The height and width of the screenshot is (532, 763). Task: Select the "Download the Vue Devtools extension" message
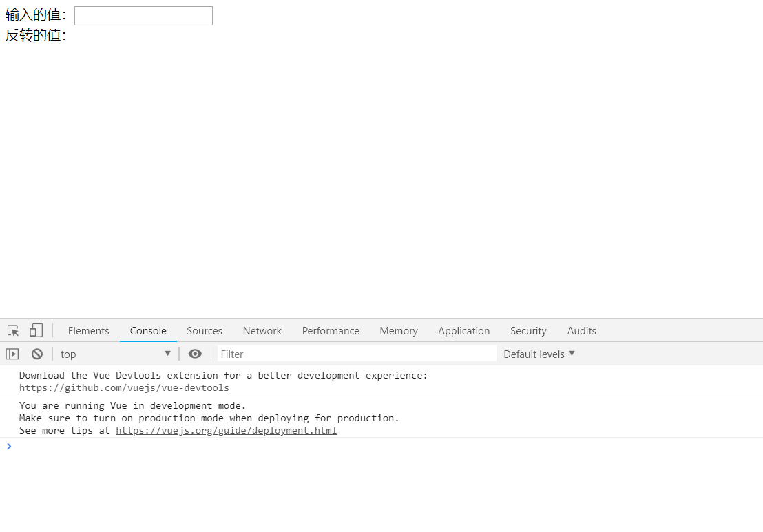tap(223, 375)
